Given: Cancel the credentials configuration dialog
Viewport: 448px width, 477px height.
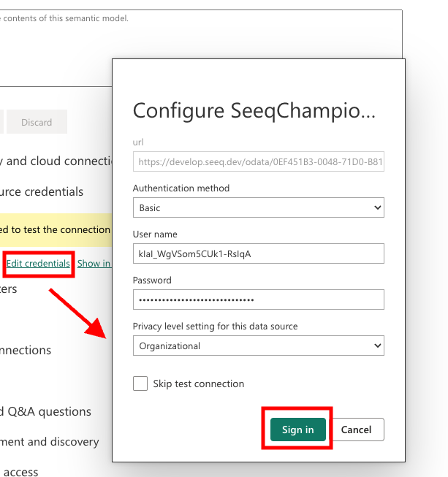Looking at the screenshot, I should (356, 430).
